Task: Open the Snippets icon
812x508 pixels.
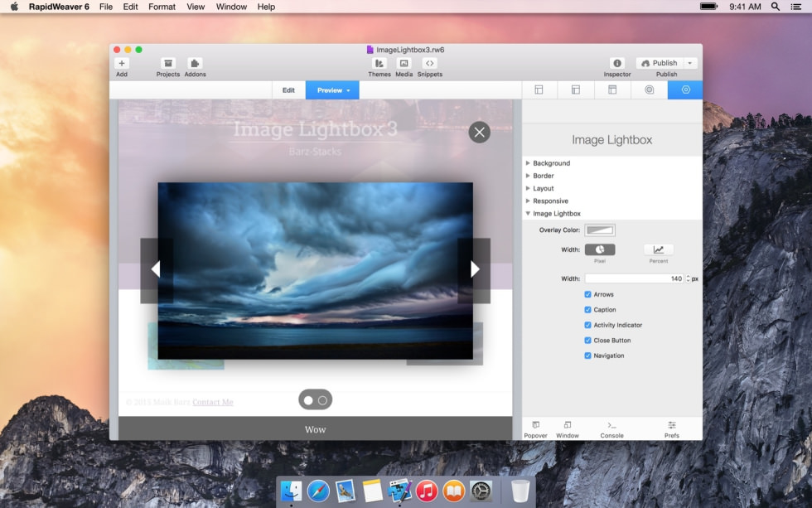Action: tap(430, 63)
